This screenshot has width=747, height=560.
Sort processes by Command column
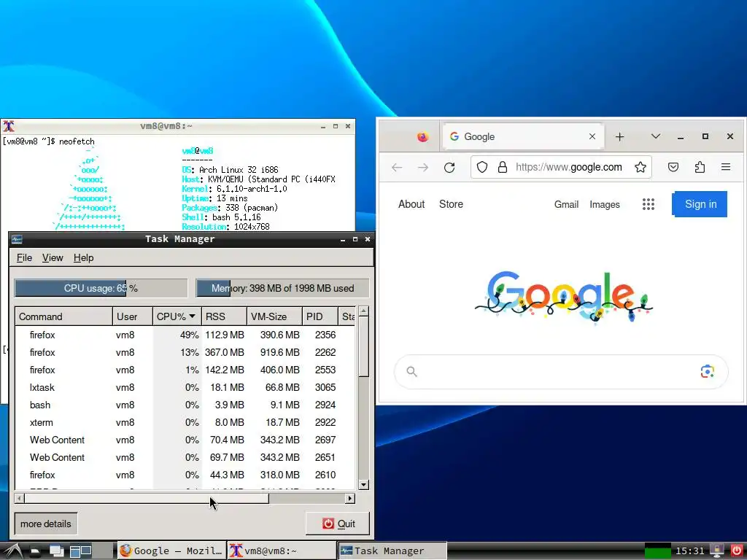tap(64, 316)
